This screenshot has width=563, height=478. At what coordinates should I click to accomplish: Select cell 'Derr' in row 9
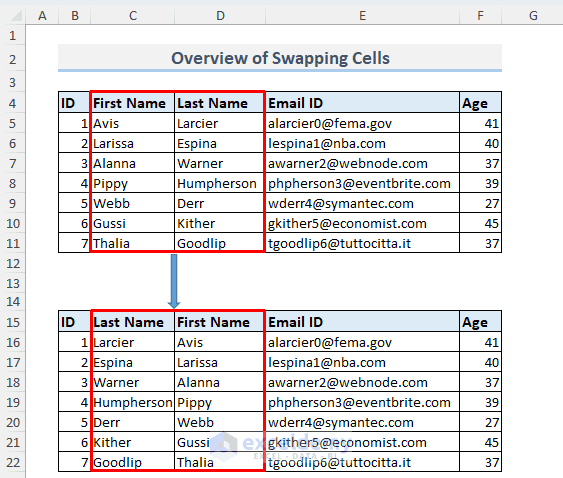(220, 203)
